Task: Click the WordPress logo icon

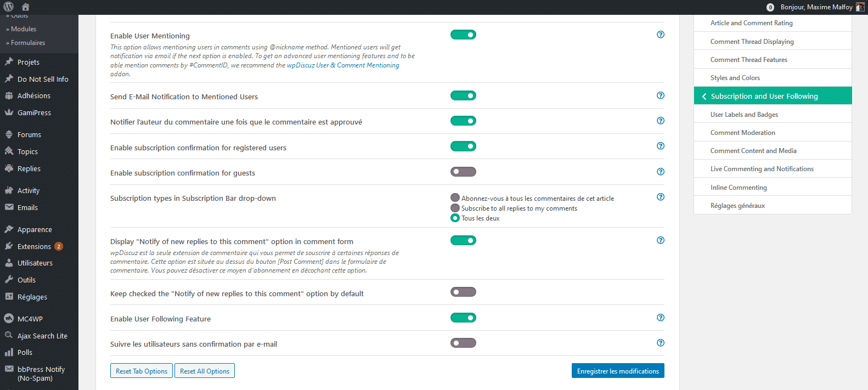Action: click(x=8, y=7)
